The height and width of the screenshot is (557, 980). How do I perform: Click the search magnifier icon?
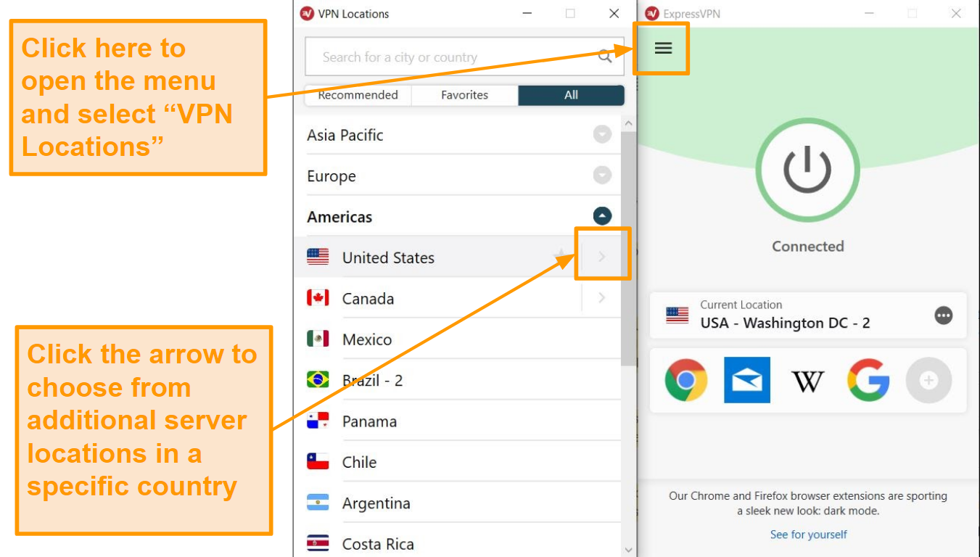(x=605, y=57)
